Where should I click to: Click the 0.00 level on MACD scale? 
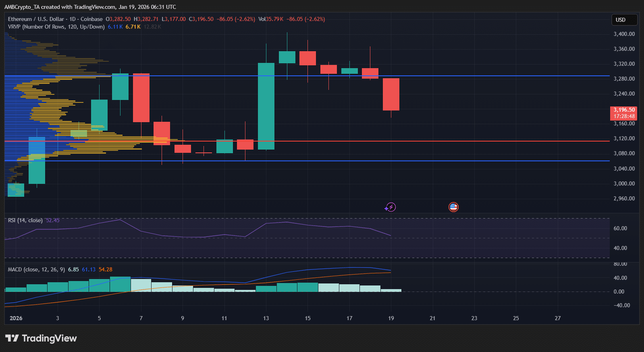click(x=619, y=292)
